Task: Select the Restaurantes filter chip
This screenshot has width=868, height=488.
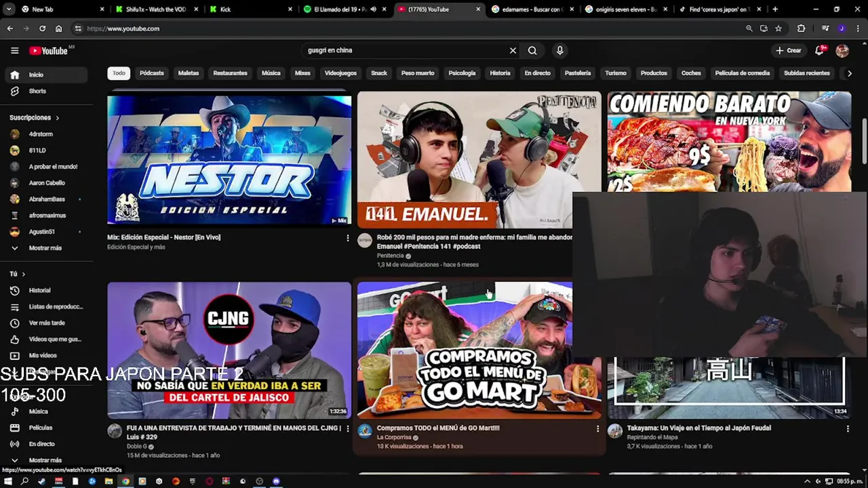Action: coord(230,73)
